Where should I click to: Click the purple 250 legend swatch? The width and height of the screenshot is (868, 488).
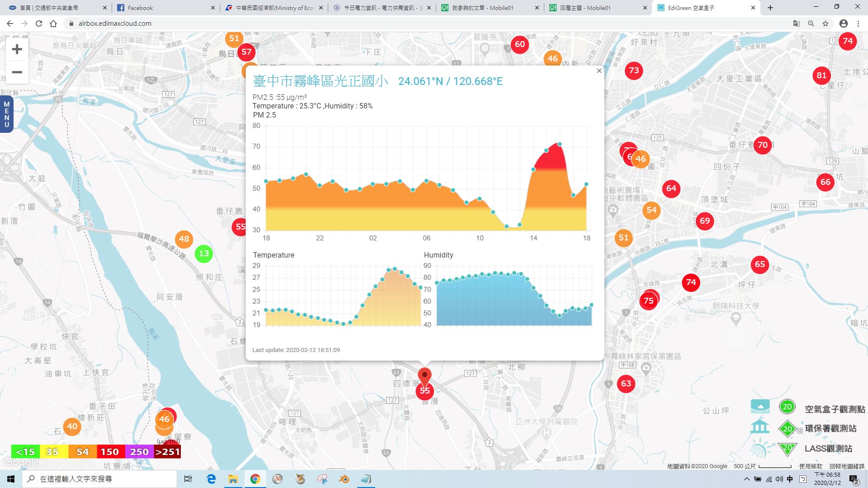[x=139, y=452]
